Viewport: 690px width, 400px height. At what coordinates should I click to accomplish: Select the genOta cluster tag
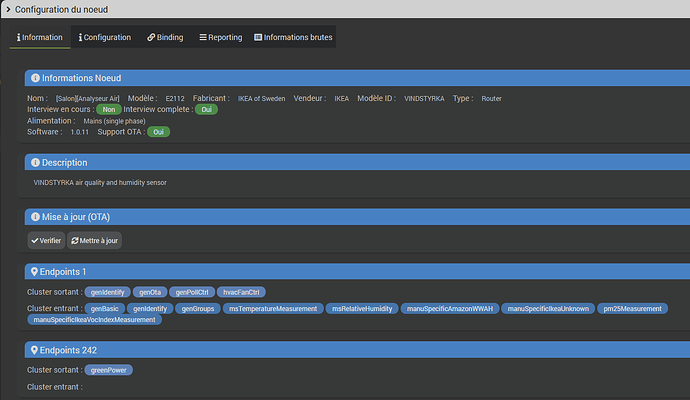tap(150, 292)
